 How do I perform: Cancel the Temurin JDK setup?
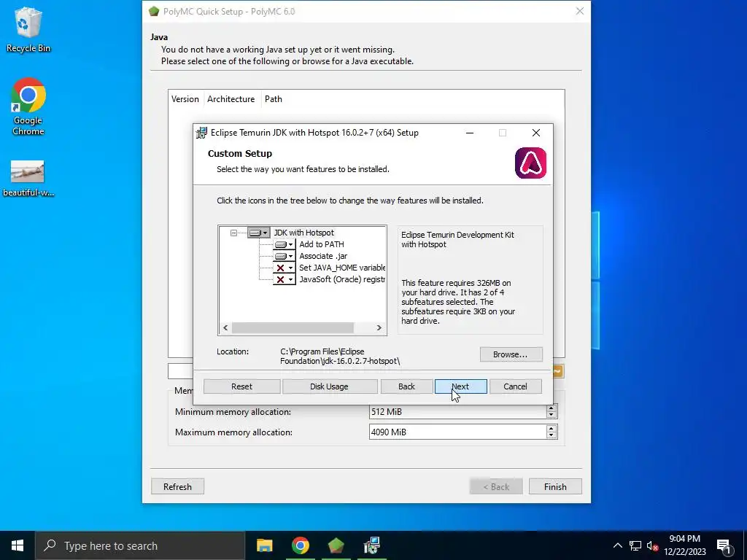pyautogui.click(x=516, y=386)
